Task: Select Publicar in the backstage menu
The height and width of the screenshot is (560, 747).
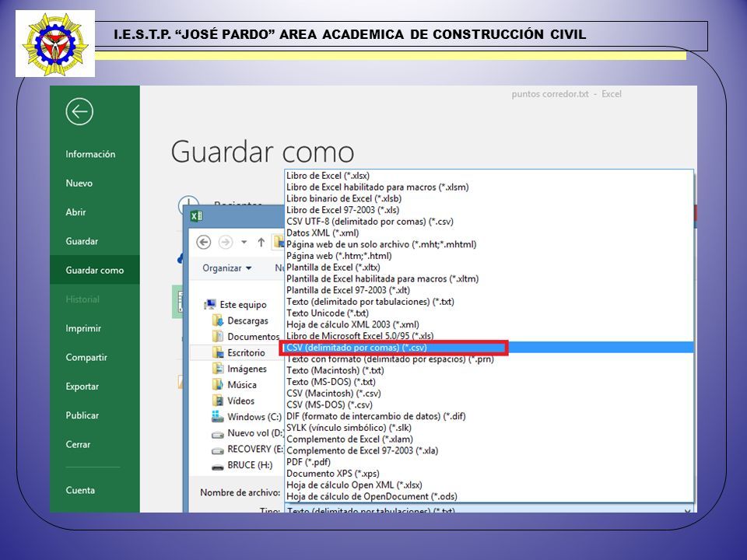Action: (x=82, y=415)
